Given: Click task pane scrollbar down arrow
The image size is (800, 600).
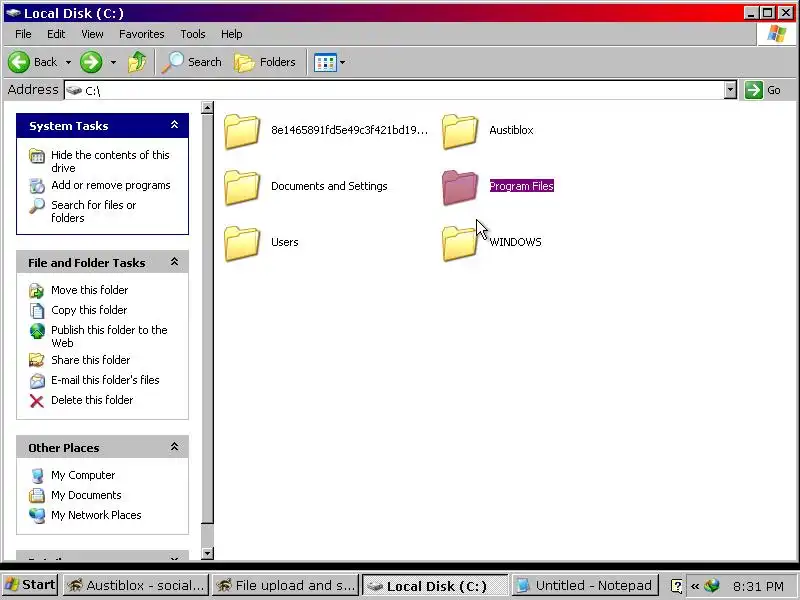Looking at the screenshot, I should coord(207,553).
